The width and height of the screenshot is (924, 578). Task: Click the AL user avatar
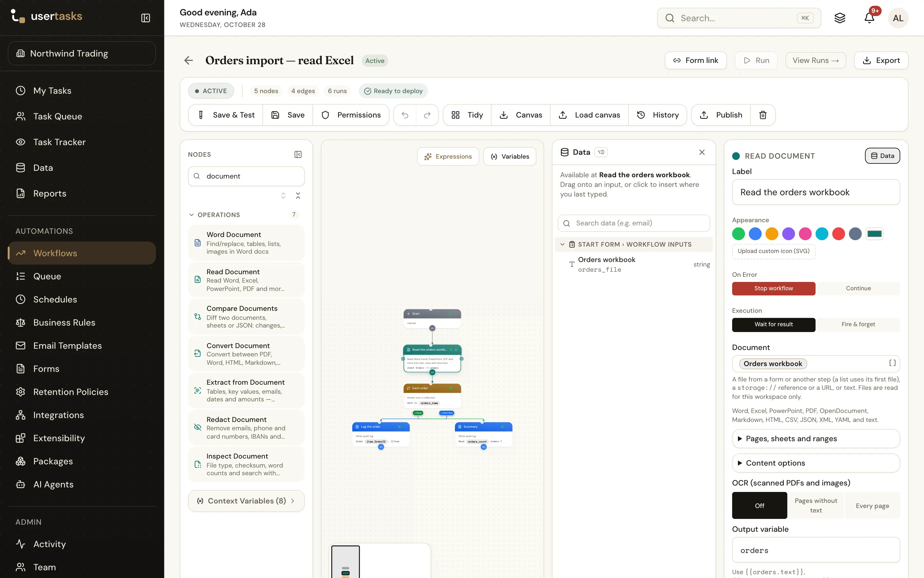[898, 18]
